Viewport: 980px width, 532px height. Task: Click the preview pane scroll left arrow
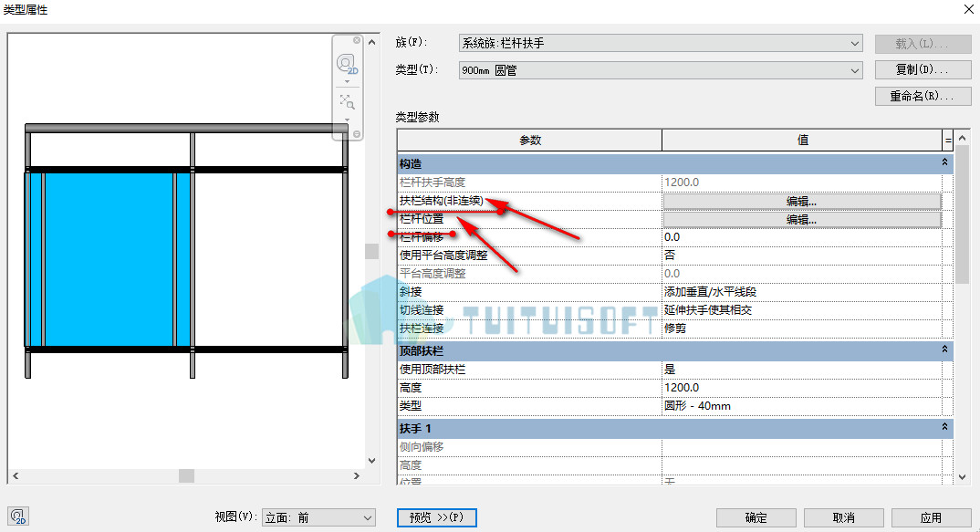point(16,475)
